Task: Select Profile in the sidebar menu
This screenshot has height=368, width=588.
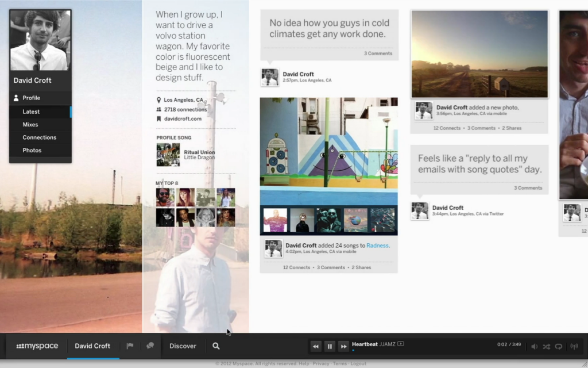Action: click(41, 98)
